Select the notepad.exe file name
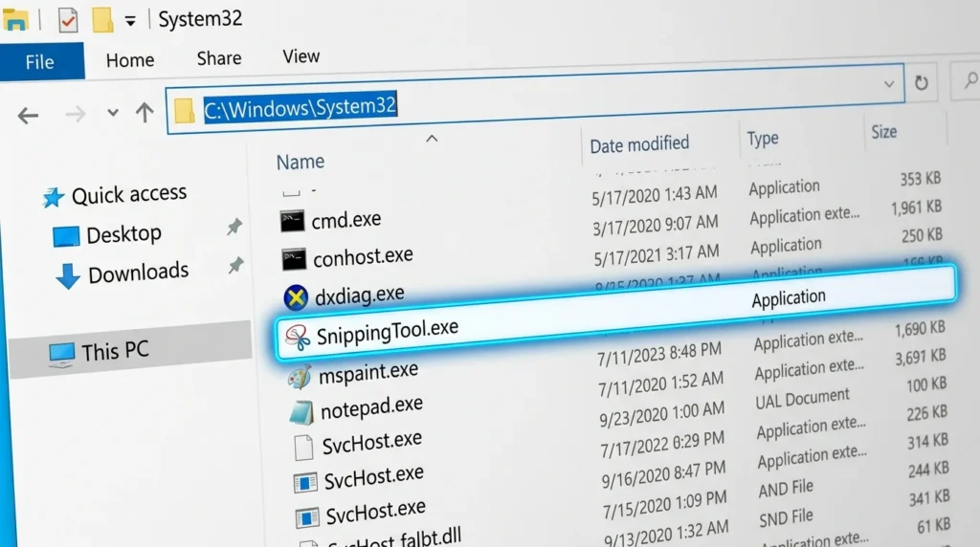The image size is (980, 547). [372, 407]
